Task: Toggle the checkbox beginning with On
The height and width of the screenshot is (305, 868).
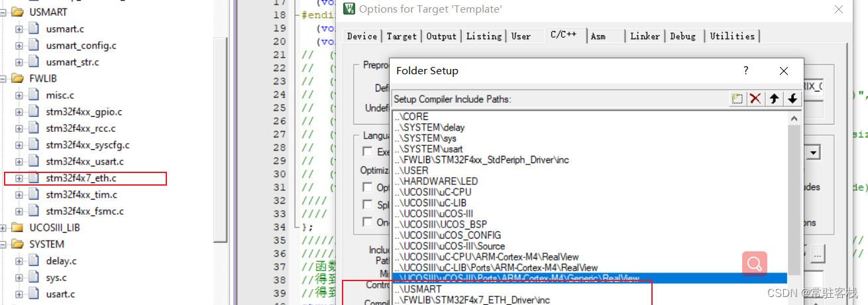Action: tap(368, 223)
